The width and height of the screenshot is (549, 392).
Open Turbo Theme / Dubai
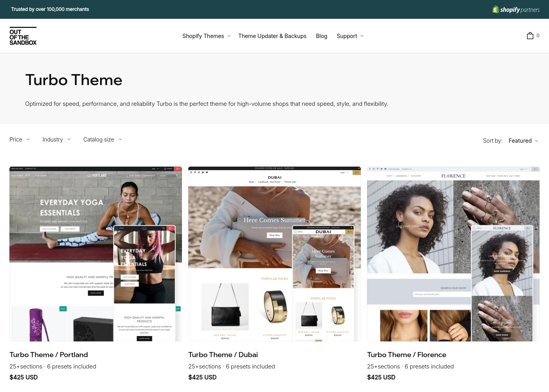point(223,354)
